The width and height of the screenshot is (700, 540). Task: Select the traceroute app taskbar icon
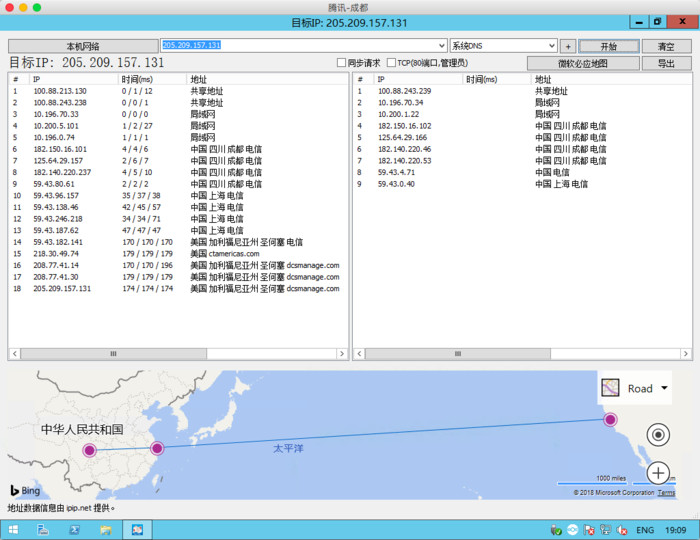click(x=137, y=530)
